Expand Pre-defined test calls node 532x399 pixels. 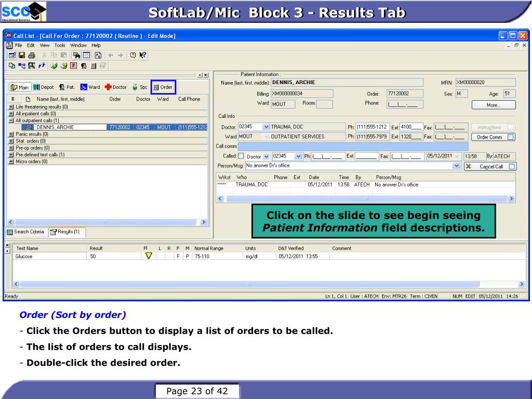[11, 155]
